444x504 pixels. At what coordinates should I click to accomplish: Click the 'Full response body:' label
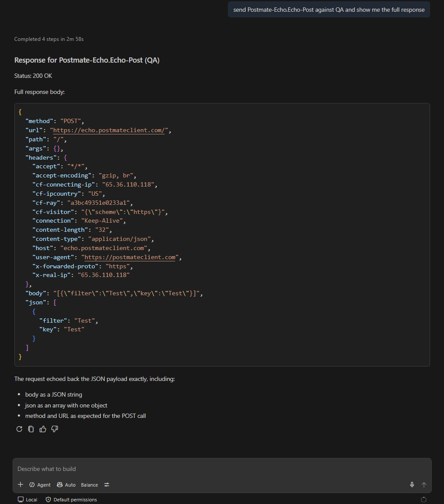pyautogui.click(x=40, y=92)
